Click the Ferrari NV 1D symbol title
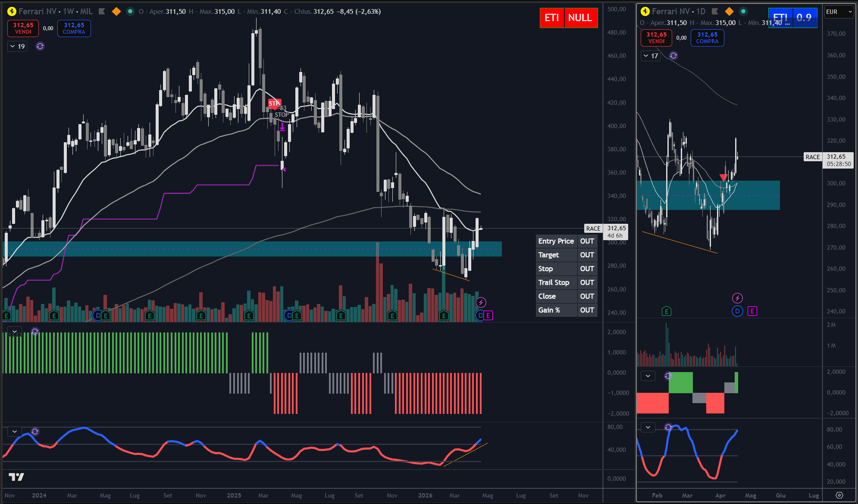 coord(678,11)
